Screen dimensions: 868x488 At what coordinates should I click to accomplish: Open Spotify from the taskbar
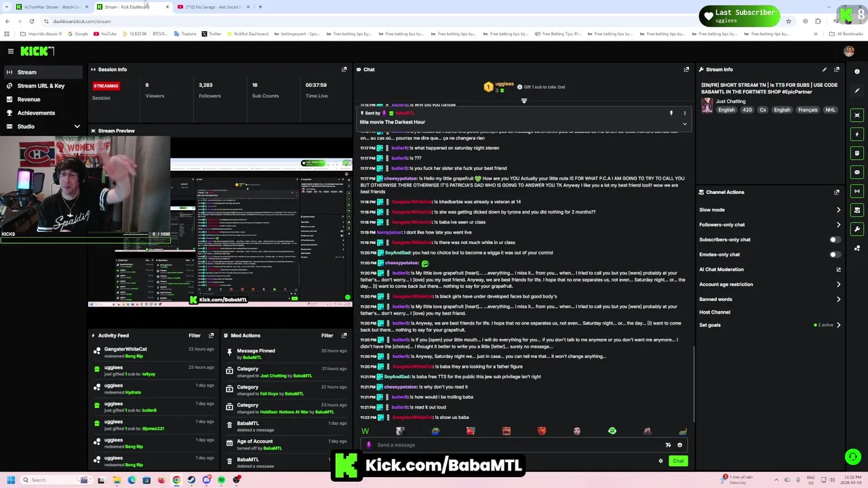pyautogui.click(x=222, y=480)
